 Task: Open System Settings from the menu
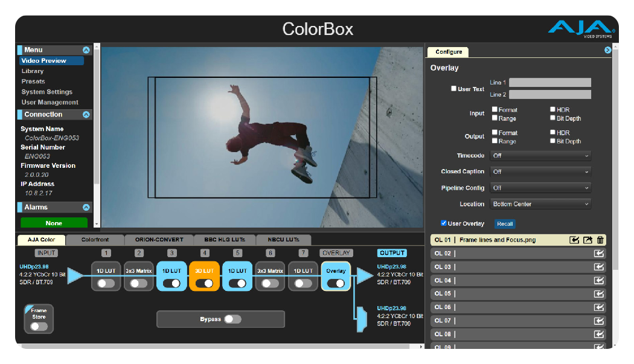click(47, 92)
